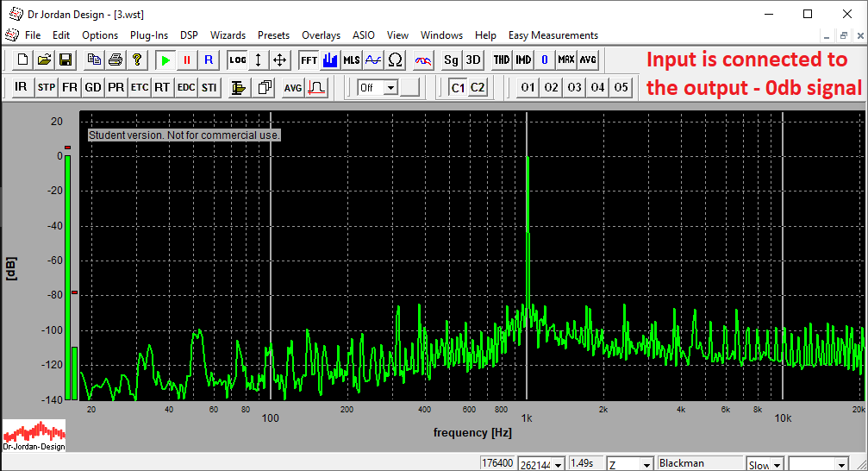This screenshot has height=471, width=868.
Task: Open the DSP menu
Action: pos(189,35)
